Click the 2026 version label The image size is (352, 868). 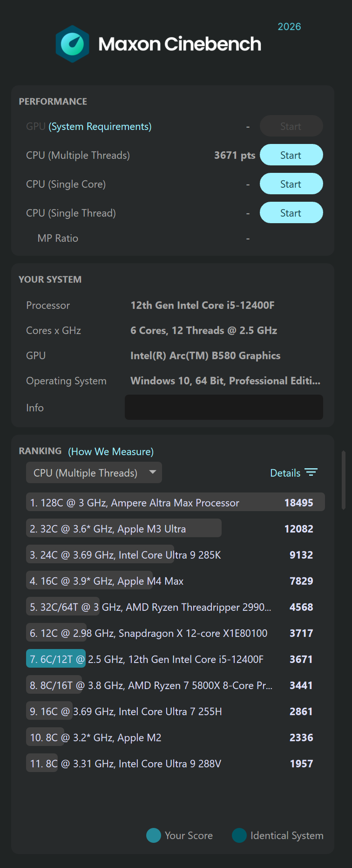289,27
